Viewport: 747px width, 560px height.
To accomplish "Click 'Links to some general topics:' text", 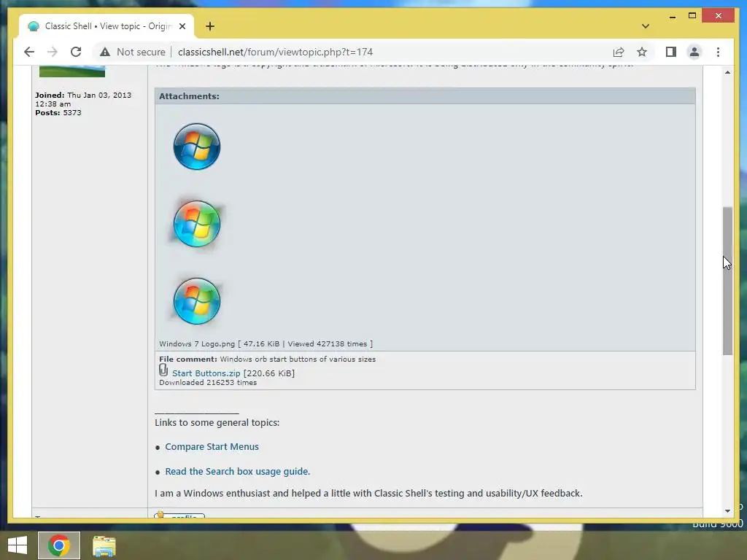I will (217, 422).
